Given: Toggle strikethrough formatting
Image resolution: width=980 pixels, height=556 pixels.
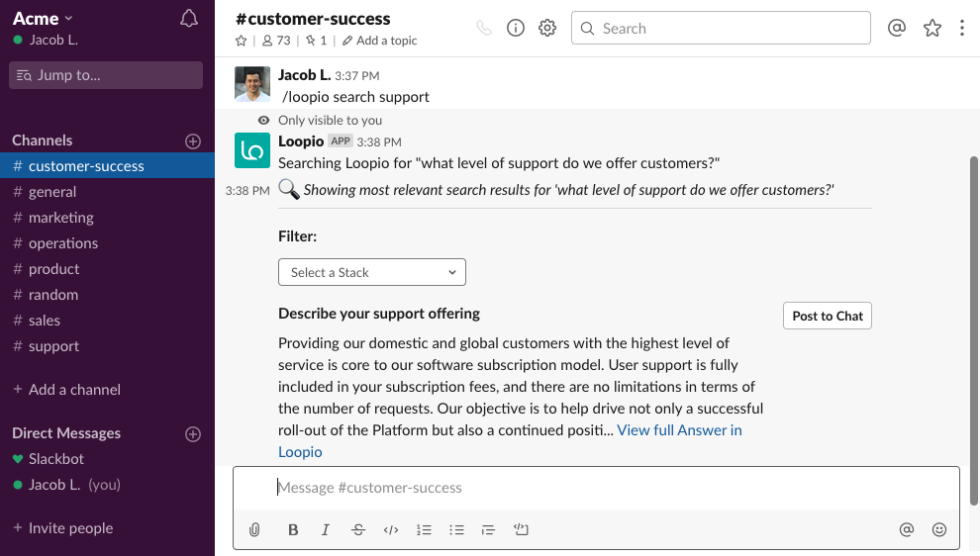Looking at the screenshot, I should [358, 529].
